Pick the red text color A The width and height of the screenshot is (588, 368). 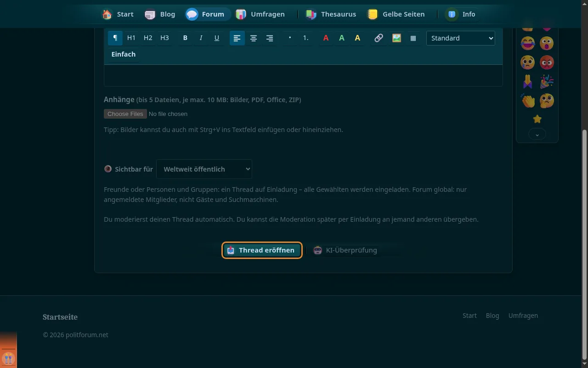(326, 38)
